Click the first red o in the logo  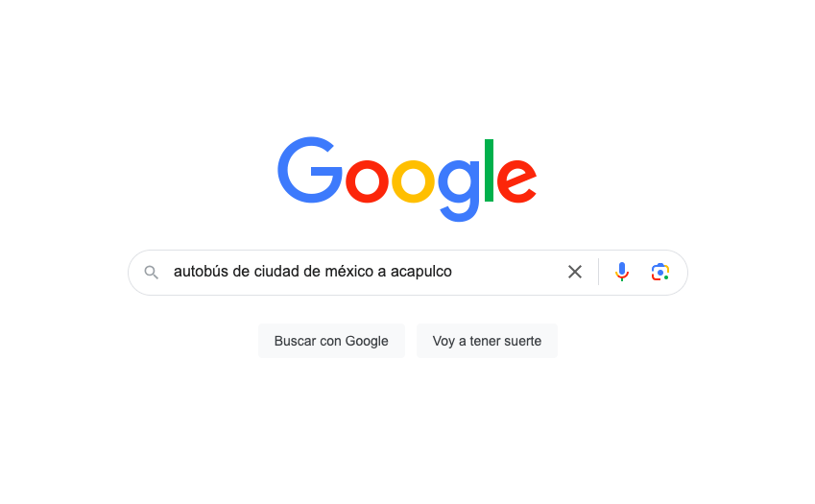click(367, 181)
